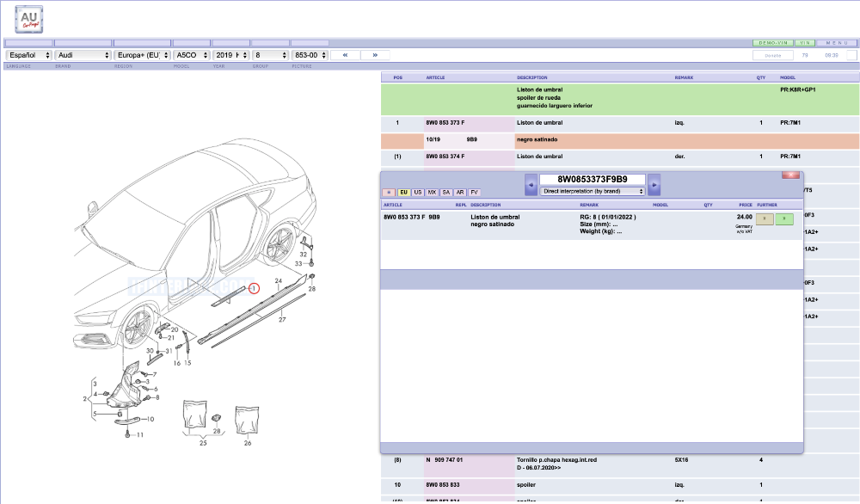This screenshot has width=860, height=504.
Task: Click PR:K8R+GP1 model text
Action: 798,89
